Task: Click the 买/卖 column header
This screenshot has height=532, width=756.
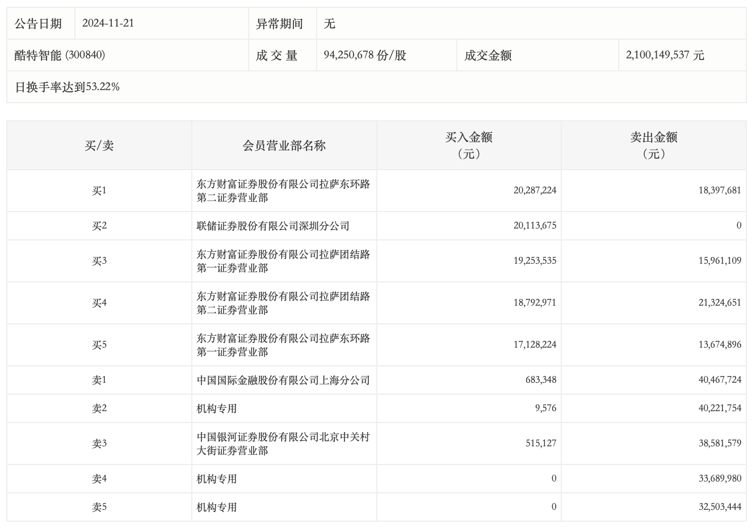Action: pyautogui.click(x=99, y=146)
